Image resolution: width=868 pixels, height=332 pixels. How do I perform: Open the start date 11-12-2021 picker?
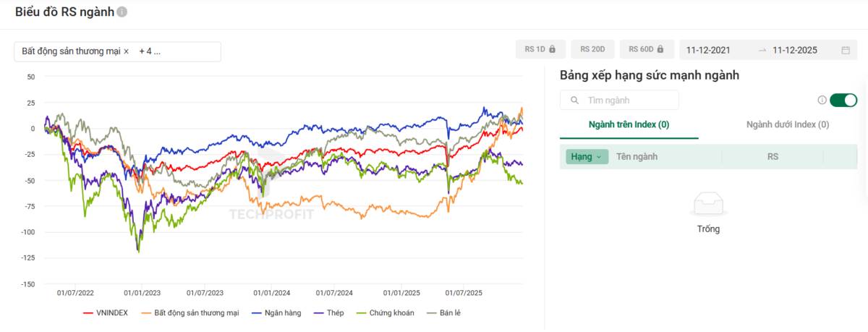tap(708, 51)
